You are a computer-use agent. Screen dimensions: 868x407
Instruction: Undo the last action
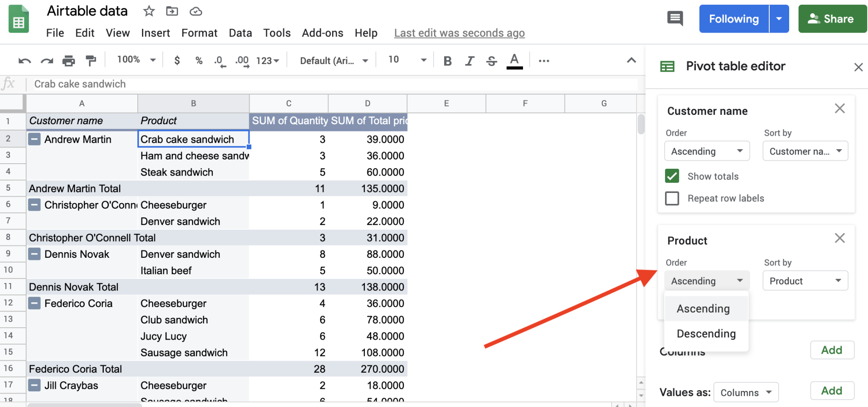[x=25, y=60]
